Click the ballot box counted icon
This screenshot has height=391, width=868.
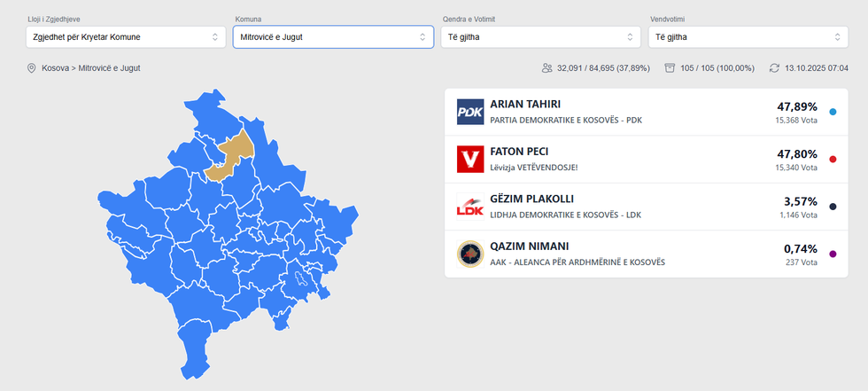670,68
